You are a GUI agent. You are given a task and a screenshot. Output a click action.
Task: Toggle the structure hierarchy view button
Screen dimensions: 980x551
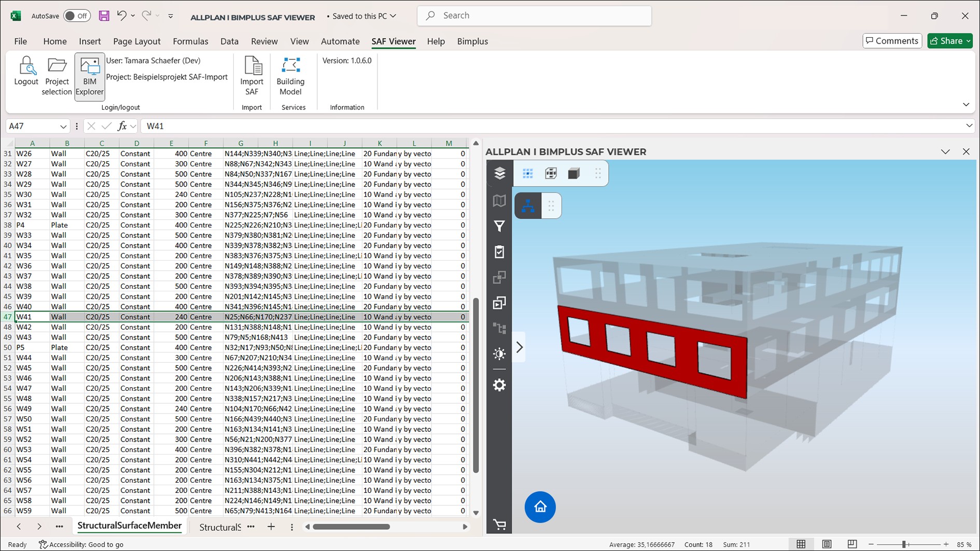coord(528,206)
